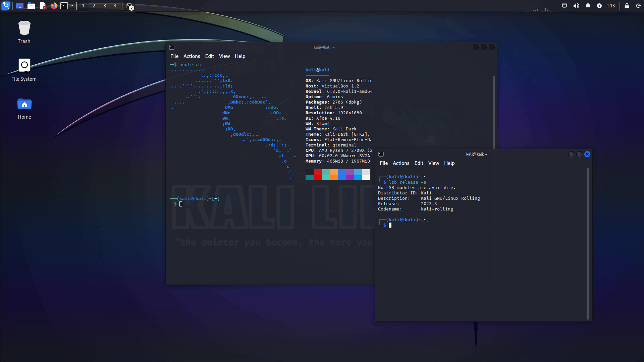Toggle the network status icon in system tray
Viewport: 644px width, 362px height.
[565, 6]
